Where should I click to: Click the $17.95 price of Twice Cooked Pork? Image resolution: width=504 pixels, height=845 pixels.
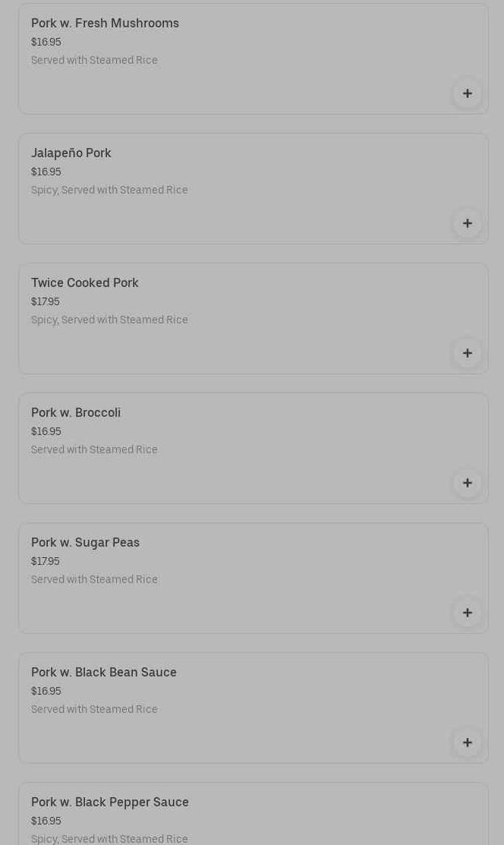click(x=46, y=302)
